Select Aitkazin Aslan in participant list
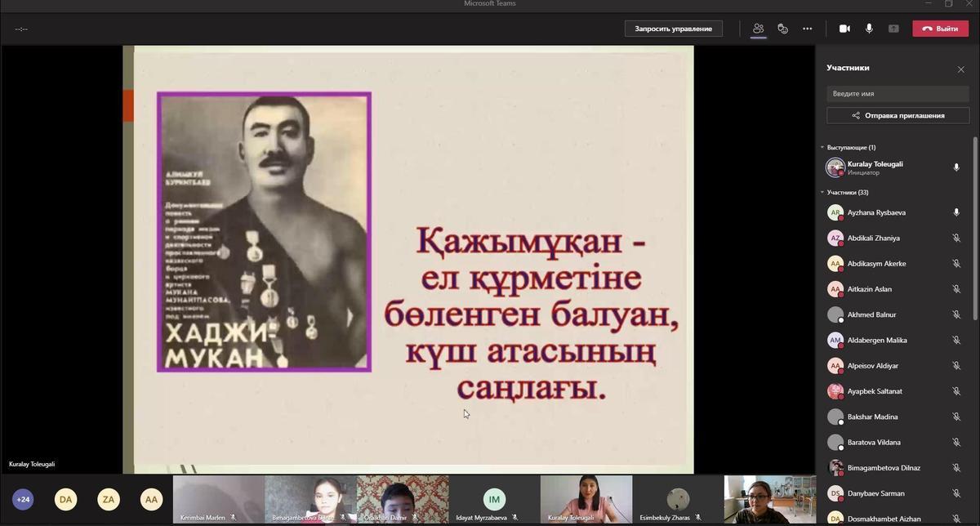This screenshot has height=526, width=980. tap(869, 289)
